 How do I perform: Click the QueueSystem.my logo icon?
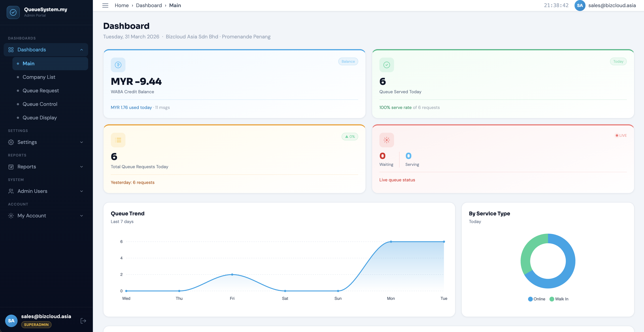point(13,12)
